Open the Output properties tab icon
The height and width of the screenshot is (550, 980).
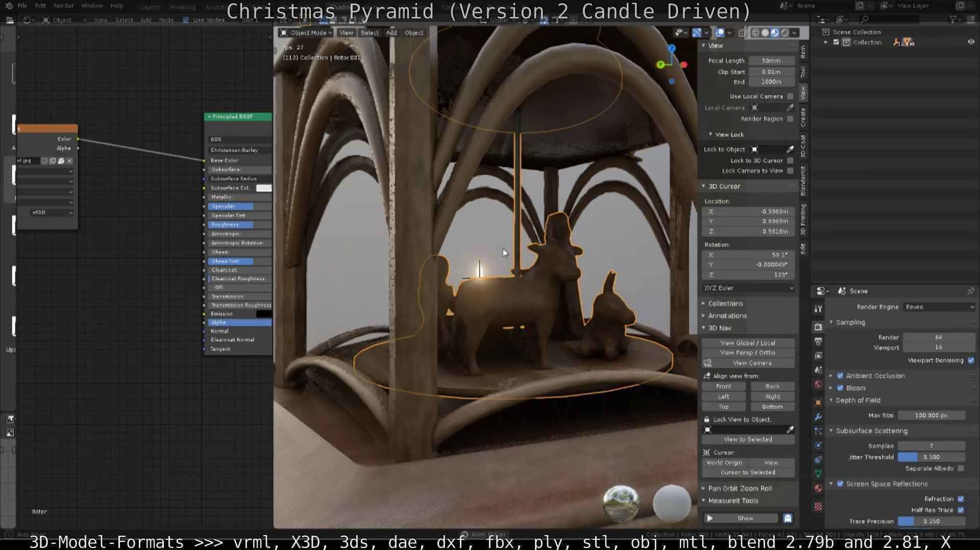pyautogui.click(x=818, y=341)
